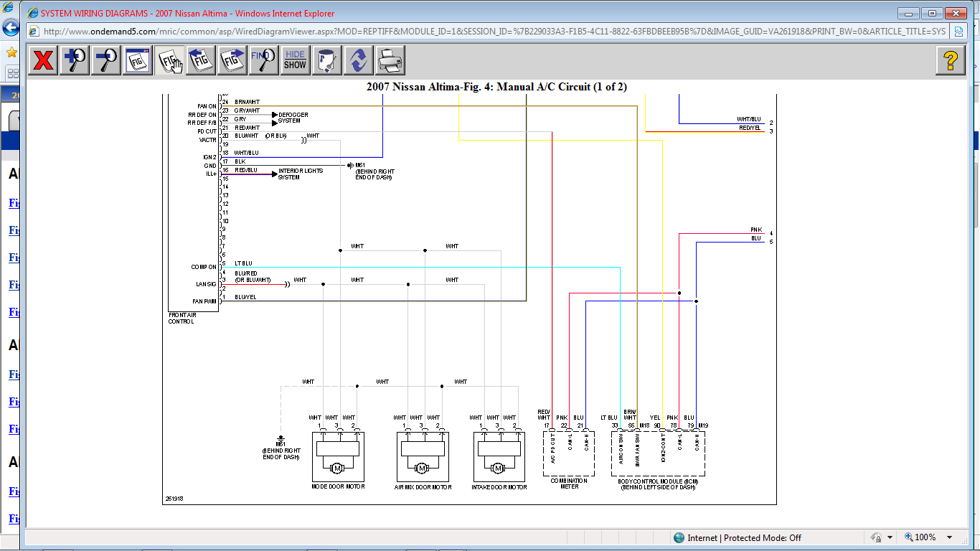This screenshot has height=551, width=980.
Task: Click the AIR MIX DOOR MOTOR label
Action: coord(423,486)
